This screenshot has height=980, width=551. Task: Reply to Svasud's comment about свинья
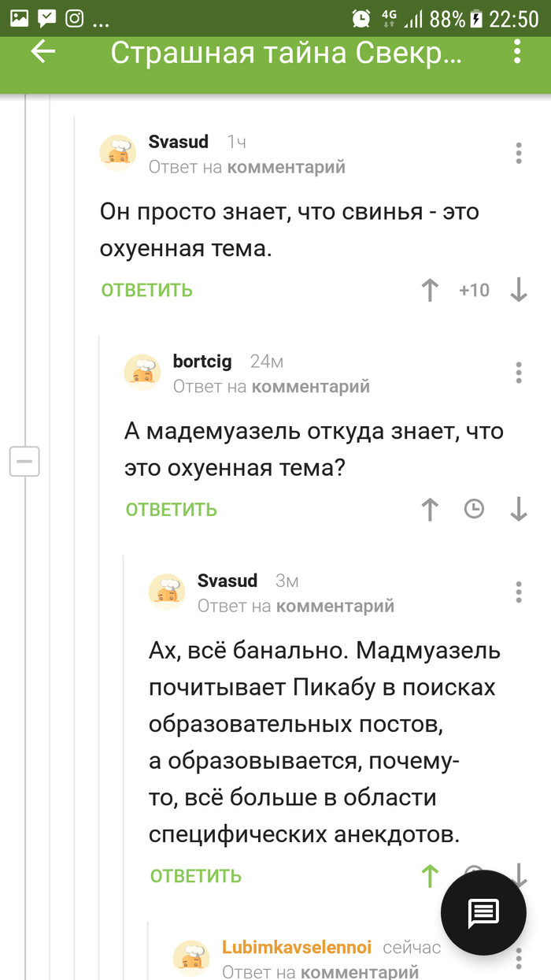(147, 290)
